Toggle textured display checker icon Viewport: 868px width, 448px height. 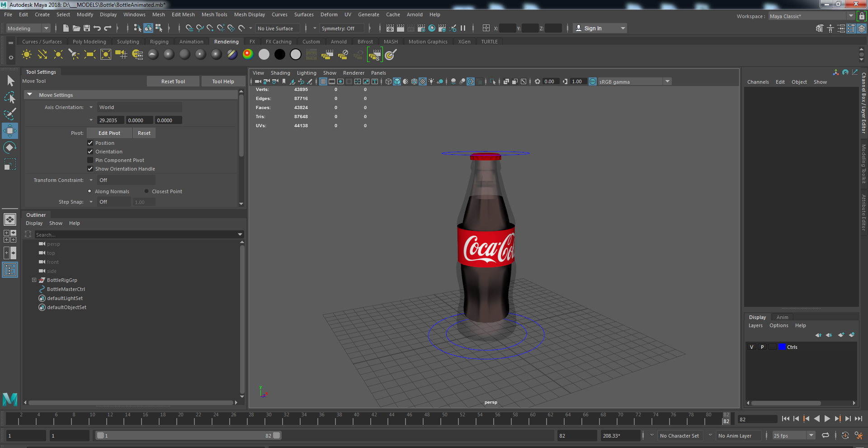[x=423, y=81]
